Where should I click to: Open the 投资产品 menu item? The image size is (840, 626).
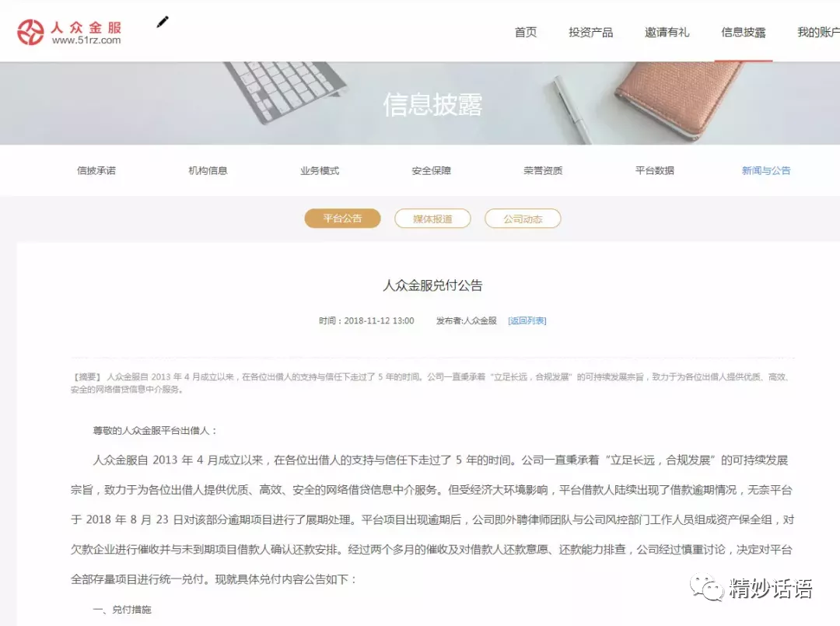point(590,32)
